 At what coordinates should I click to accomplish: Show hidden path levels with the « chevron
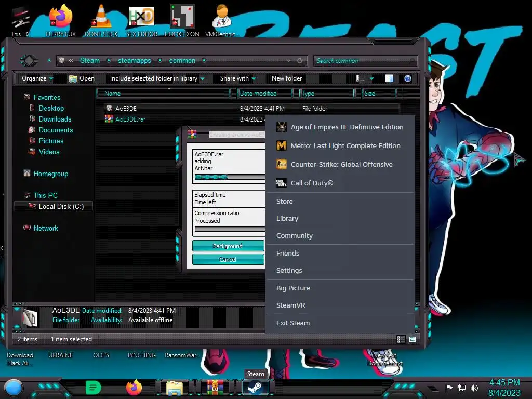[x=71, y=60]
